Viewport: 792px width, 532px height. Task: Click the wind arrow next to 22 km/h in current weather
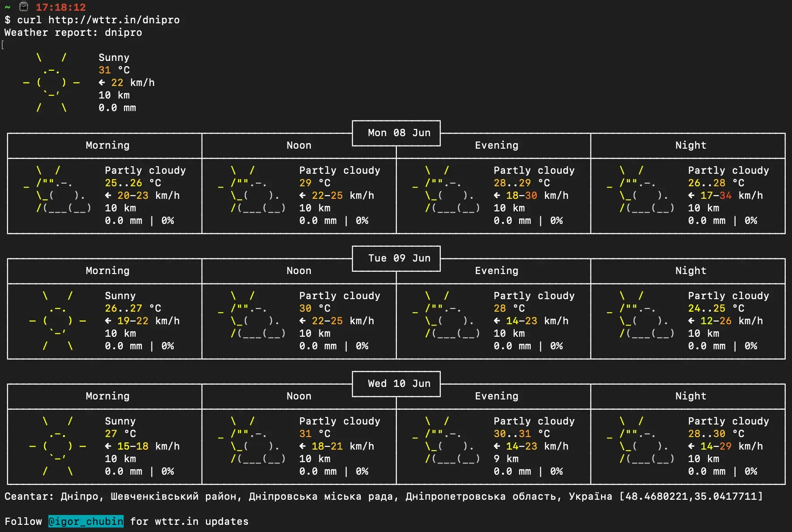tap(102, 83)
